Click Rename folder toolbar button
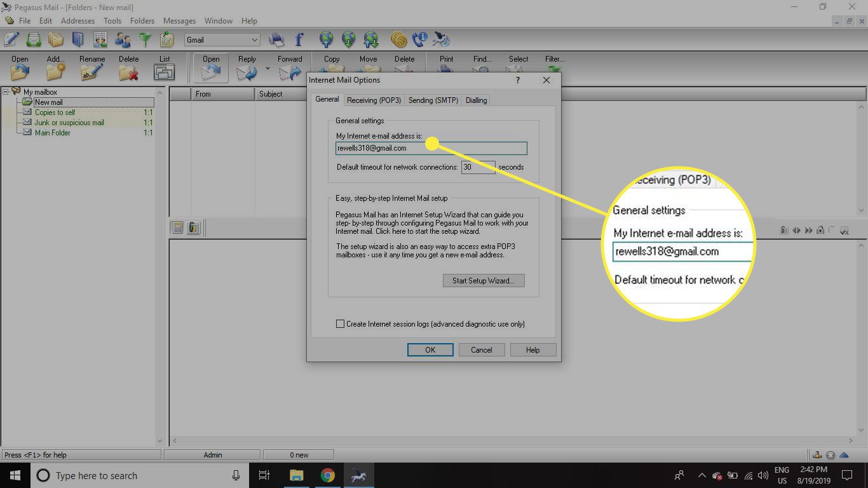The width and height of the screenshot is (868, 488). tap(92, 67)
